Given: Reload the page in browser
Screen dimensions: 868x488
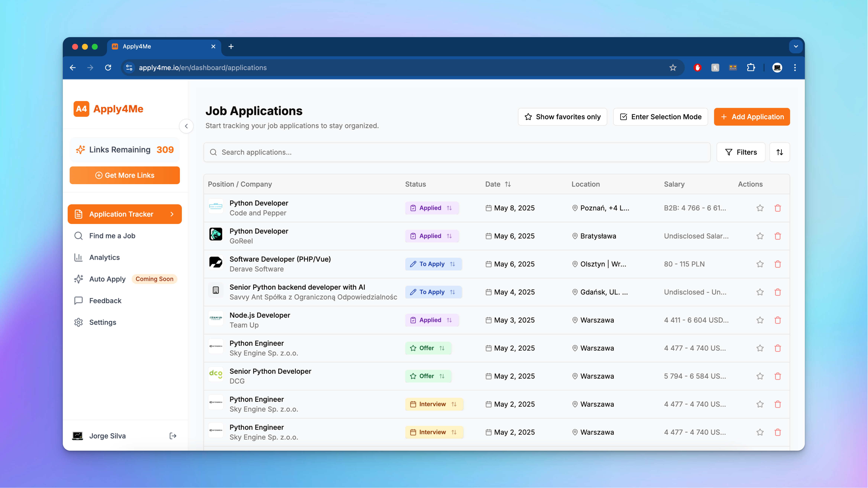Looking at the screenshot, I should pyautogui.click(x=108, y=68).
